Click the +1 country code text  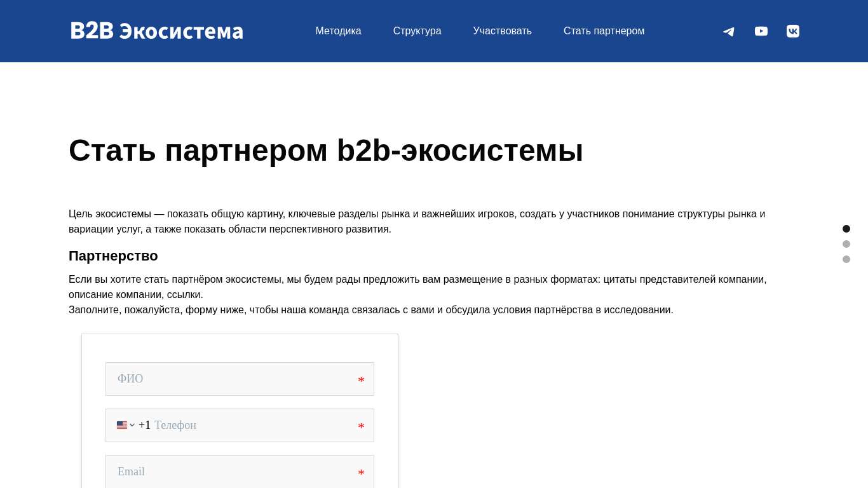pos(145,425)
